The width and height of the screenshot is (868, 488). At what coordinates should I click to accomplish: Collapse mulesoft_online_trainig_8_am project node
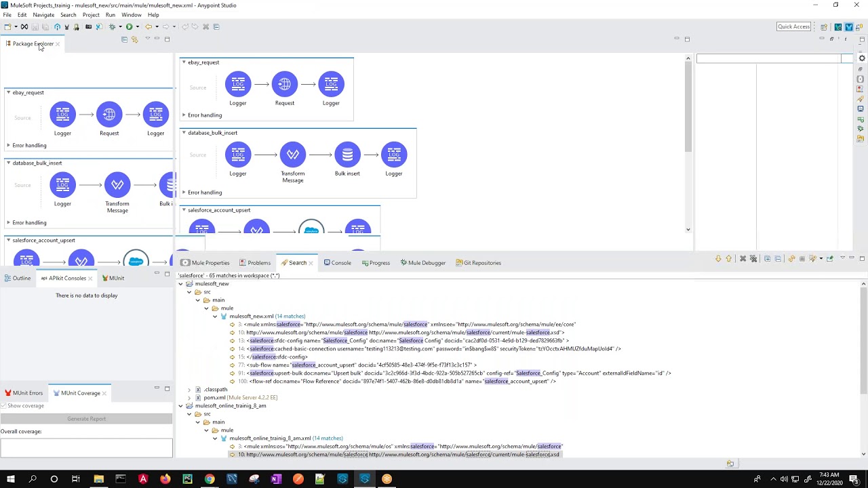(x=180, y=406)
